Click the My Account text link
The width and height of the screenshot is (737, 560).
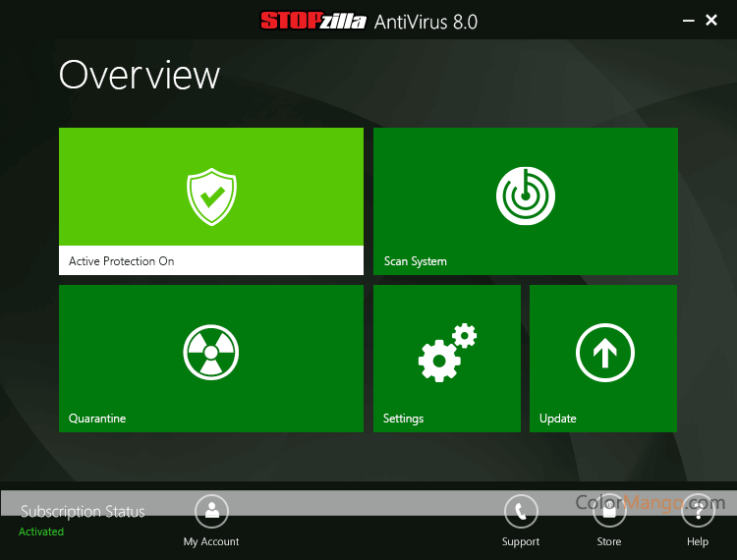211,541
